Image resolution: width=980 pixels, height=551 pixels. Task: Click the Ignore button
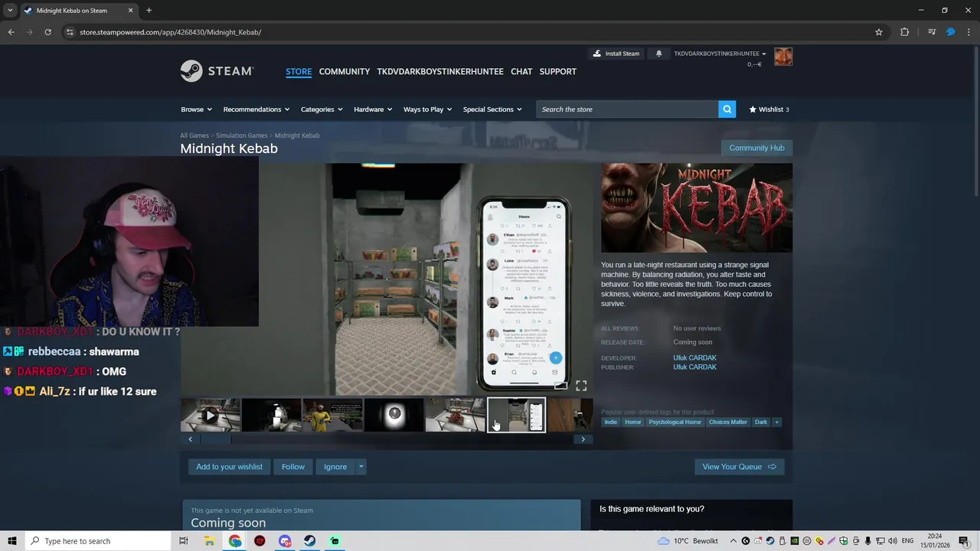335,467
